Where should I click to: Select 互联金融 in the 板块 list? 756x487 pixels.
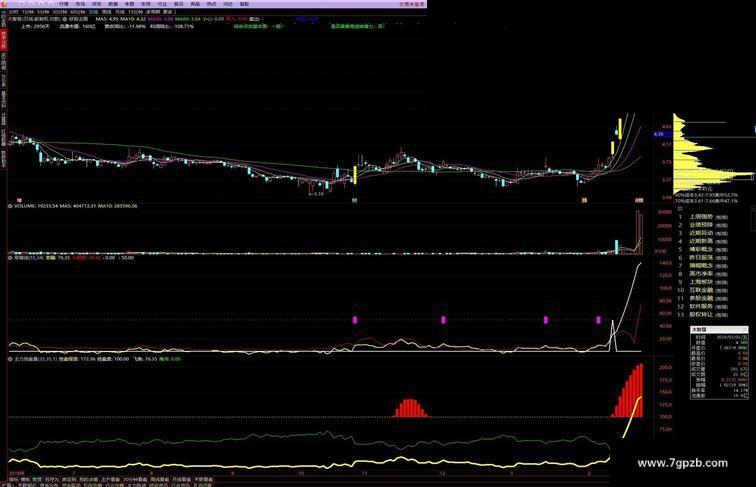click(701, 290)
